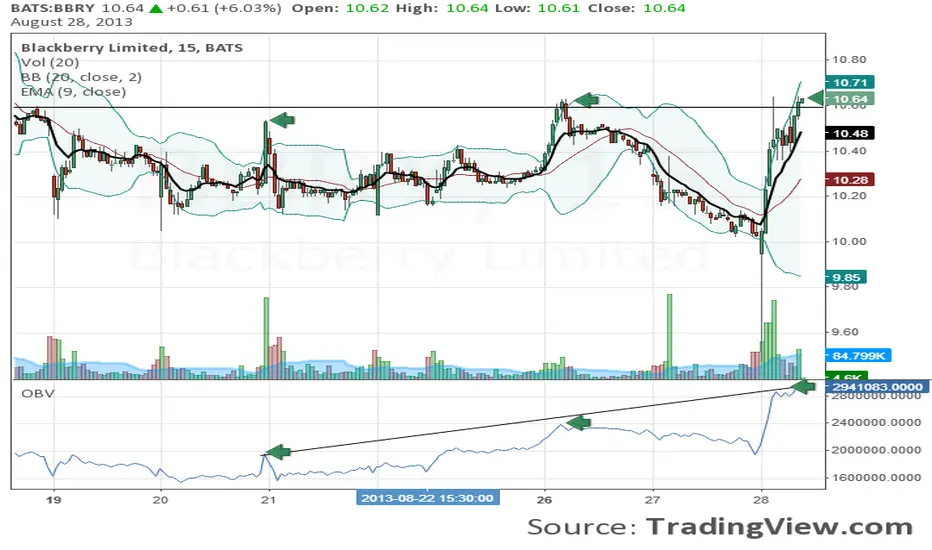Click the 10.64 last price tag
Viewport: 932px width, 550px height.
click(850, 99)
